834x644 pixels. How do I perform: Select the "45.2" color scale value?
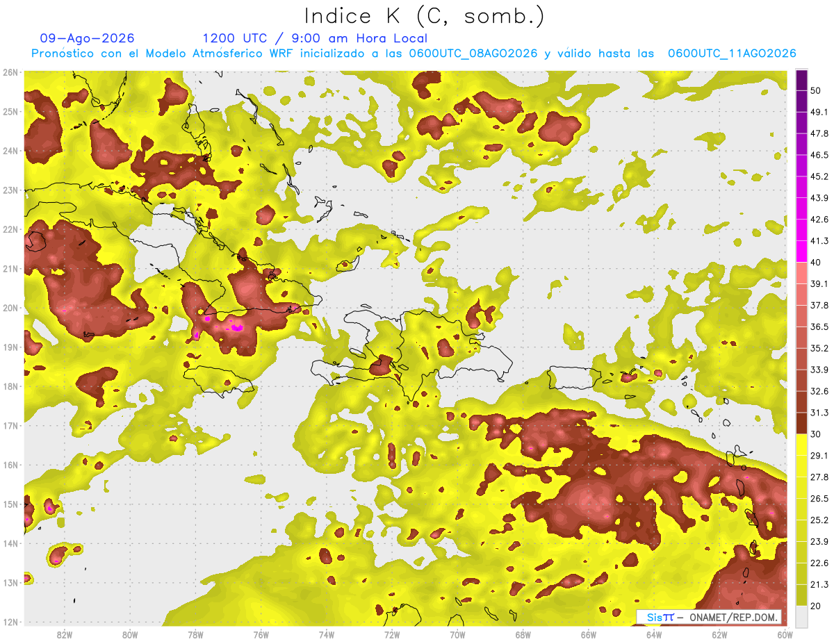(x=819, y=176)
